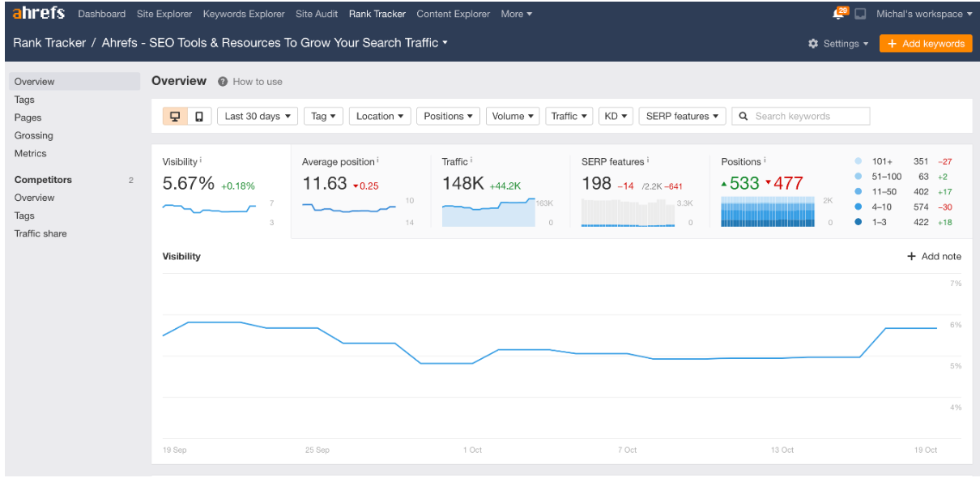Click the red 477 declined positions value
The width and height of the screenshot is (980, 478).
[x=784, y=183]
